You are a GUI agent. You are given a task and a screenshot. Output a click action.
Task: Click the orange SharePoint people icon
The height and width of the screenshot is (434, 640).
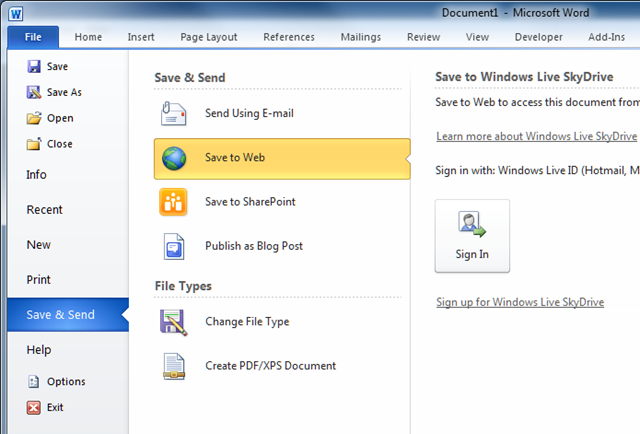[173, 202]
